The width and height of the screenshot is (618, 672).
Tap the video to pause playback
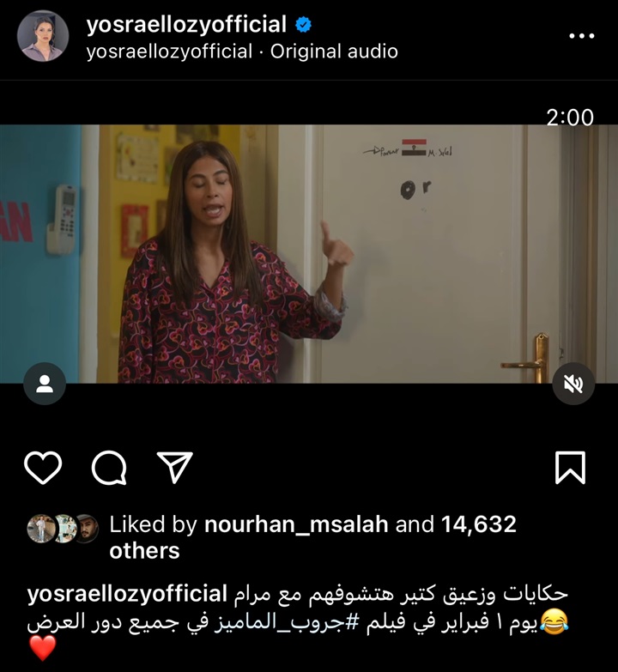(309, 254)
